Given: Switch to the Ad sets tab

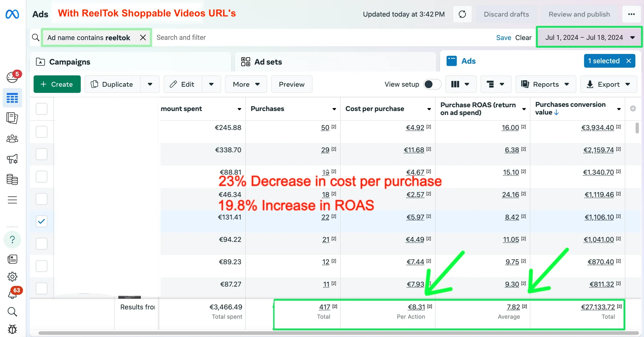Looking at the screenshot, I should (268, 62).
